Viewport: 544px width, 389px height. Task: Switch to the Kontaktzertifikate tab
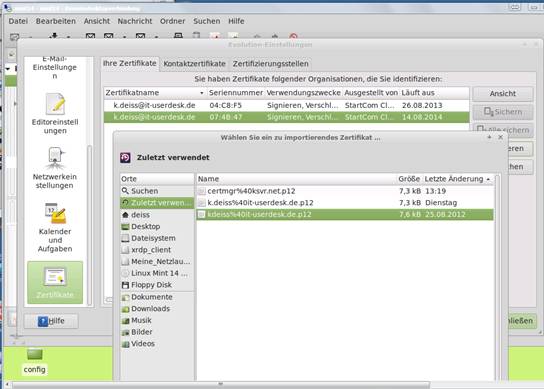point(194,64)
